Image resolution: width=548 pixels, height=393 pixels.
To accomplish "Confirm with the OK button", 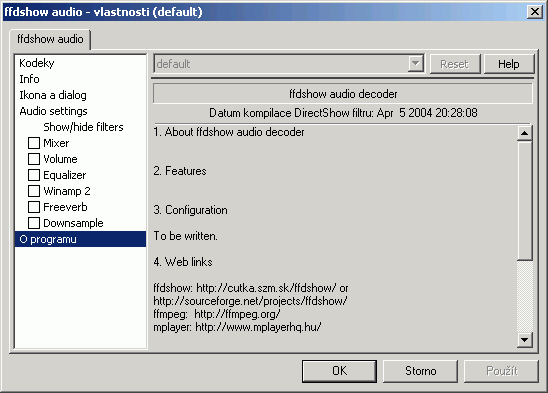I will point(339,371).
